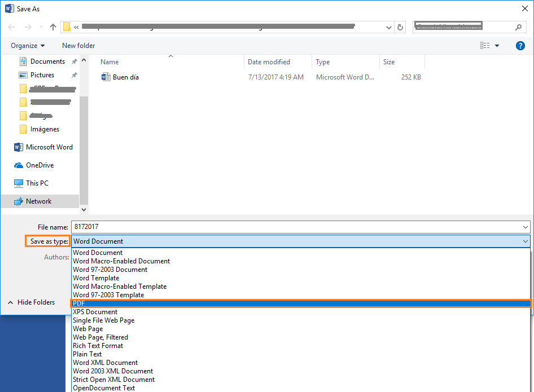Click the navigation pane scroll down arrow
This screenshot has height=392, width=534.
coord(84,210)
